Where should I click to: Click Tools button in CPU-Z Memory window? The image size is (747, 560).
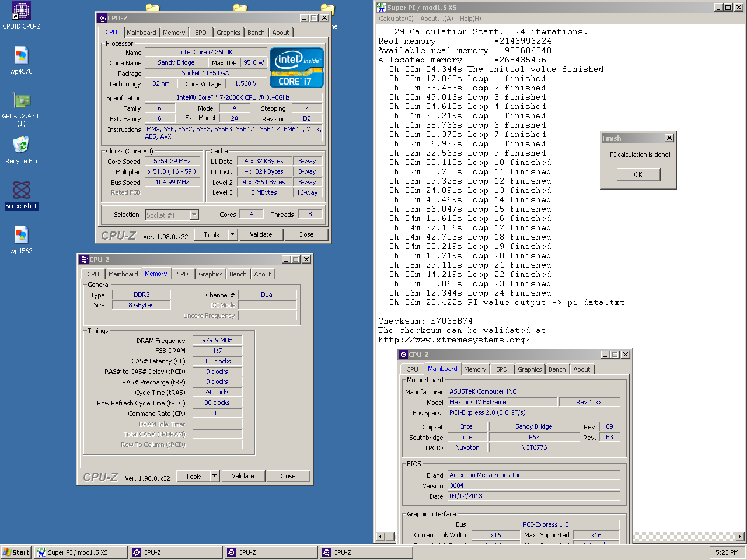tap(194, 476)
